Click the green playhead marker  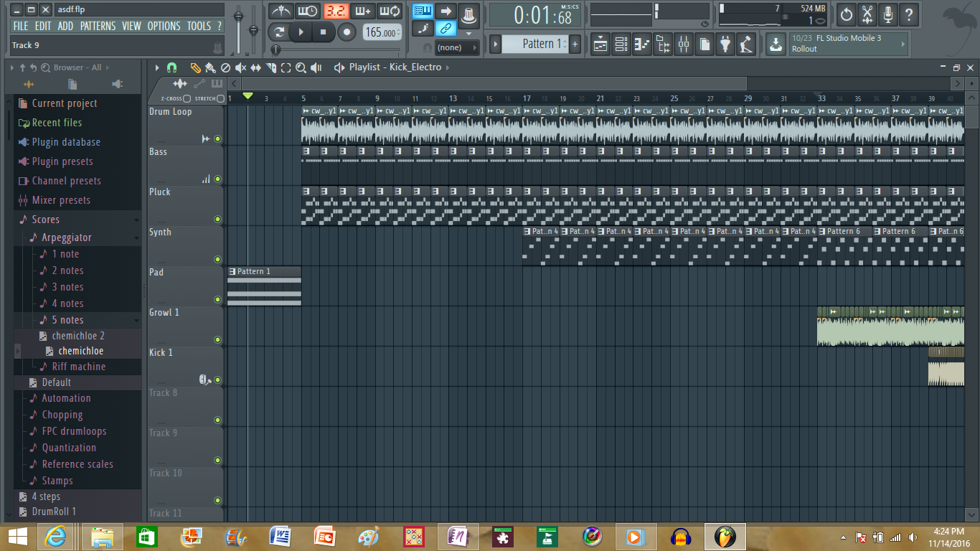[248, 95]
